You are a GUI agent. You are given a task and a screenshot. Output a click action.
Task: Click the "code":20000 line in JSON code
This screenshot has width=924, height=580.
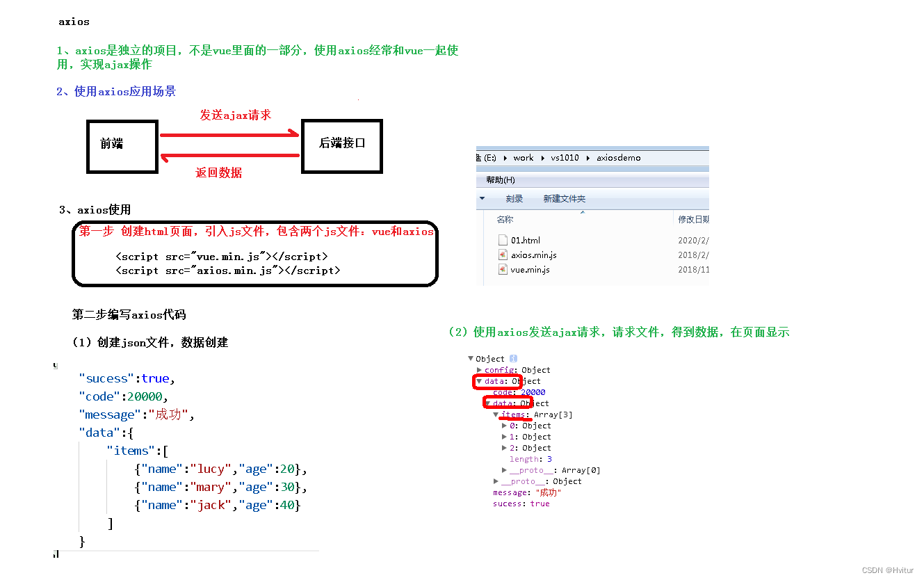point(124,396)
